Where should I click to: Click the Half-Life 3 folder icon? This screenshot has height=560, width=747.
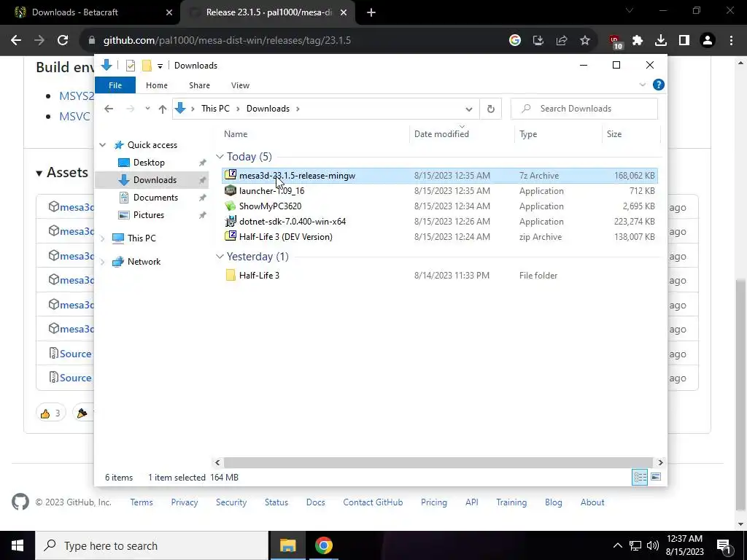coord(231,275)
